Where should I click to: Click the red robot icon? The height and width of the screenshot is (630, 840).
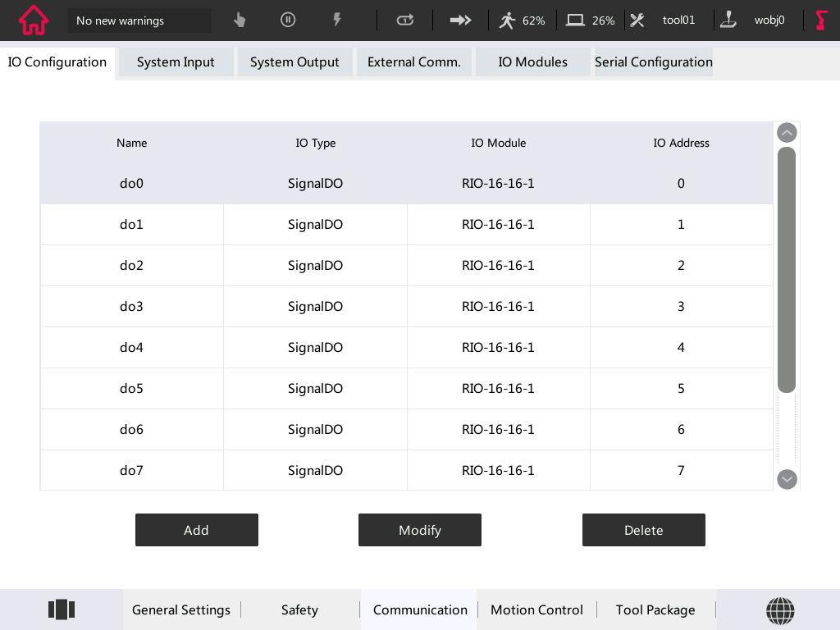pos(821,21)
